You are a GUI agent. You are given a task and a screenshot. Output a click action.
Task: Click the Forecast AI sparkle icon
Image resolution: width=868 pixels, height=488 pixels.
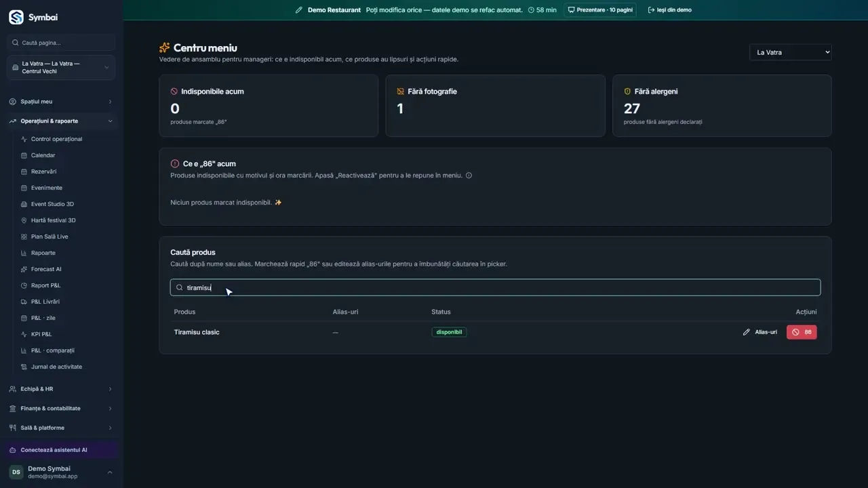(24, 269)
